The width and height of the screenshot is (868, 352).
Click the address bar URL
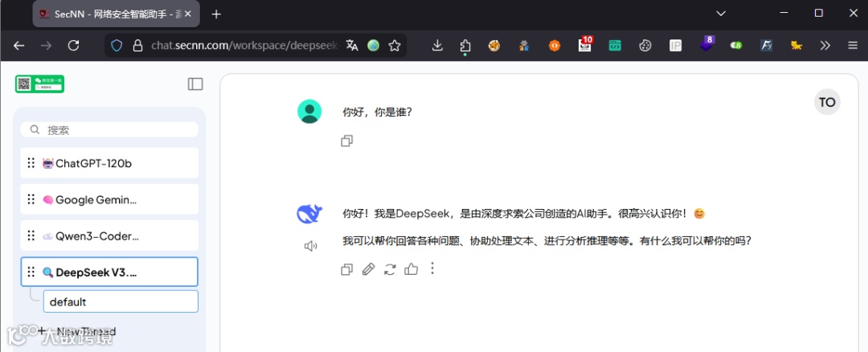(x=244, y=46)
